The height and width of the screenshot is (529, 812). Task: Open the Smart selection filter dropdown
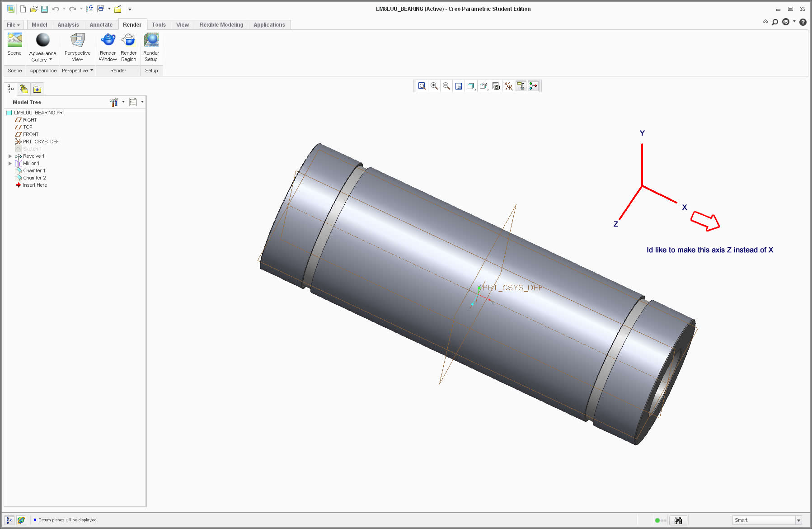coord(798,520)
